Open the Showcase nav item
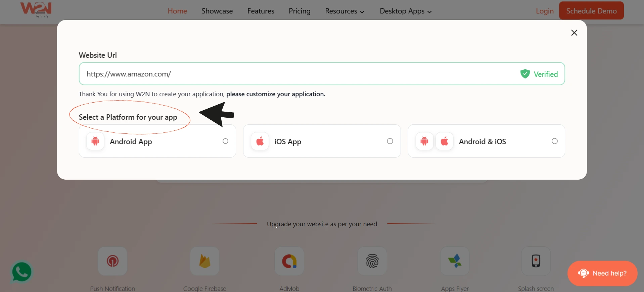644x292 pixels. (x=217, y=11)
